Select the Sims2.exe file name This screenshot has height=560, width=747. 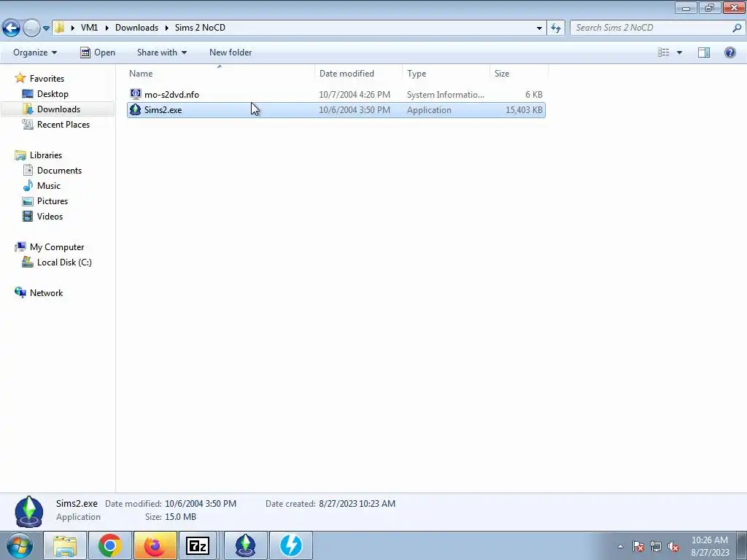pyautogui.click(x=163, y=110)
